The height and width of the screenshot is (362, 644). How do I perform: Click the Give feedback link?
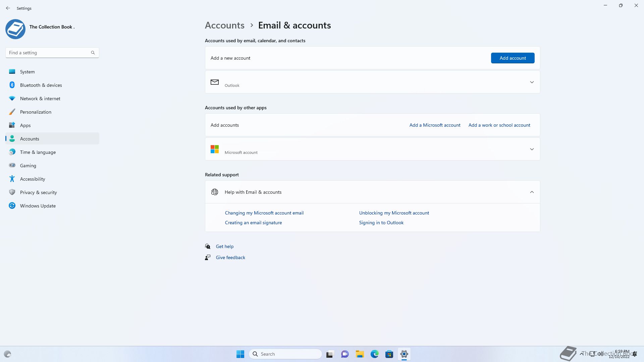230,257
